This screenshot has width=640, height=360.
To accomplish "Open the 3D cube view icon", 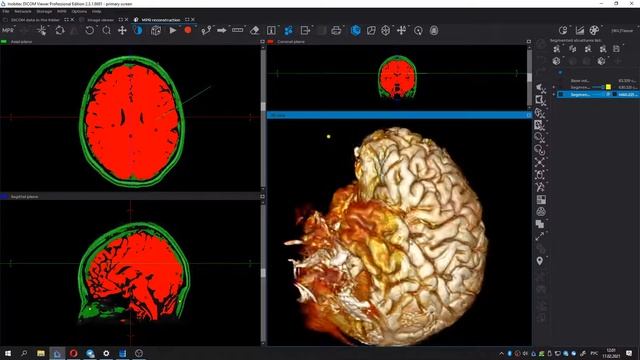I will tap(156, 30).
